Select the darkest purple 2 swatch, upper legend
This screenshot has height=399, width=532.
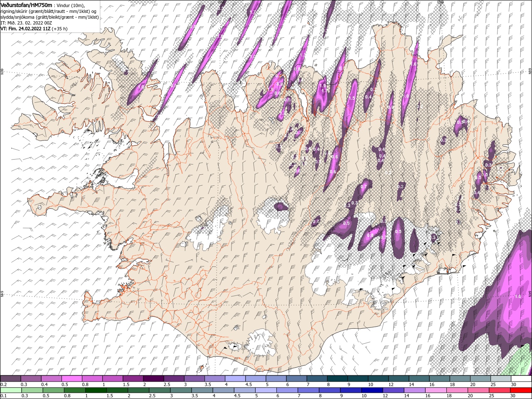pyautogui.click(x=153, y=379)
